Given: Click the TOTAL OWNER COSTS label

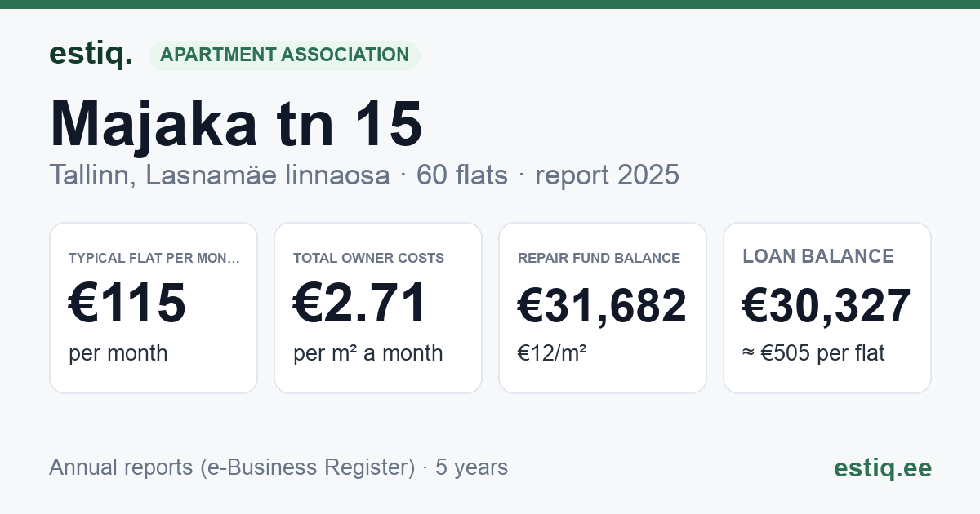Looking at the screenshot, I should tap(368, 258).
